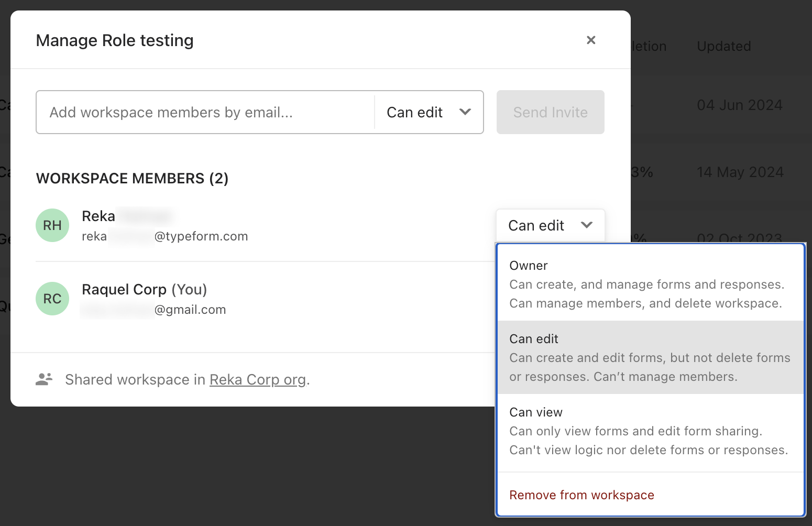This screenshot has height=526, width=812.
Task: Collapse Reka's Can edit role dropdown
Action: 550,225
